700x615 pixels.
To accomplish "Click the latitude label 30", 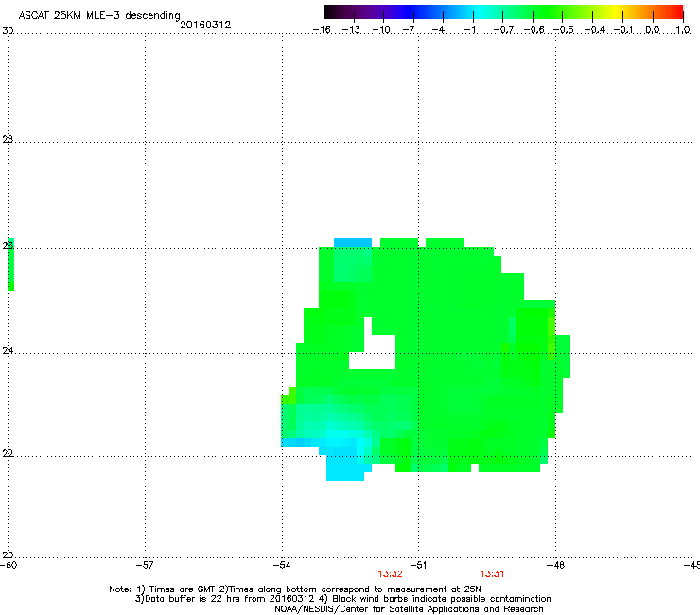I will (8, 31).
